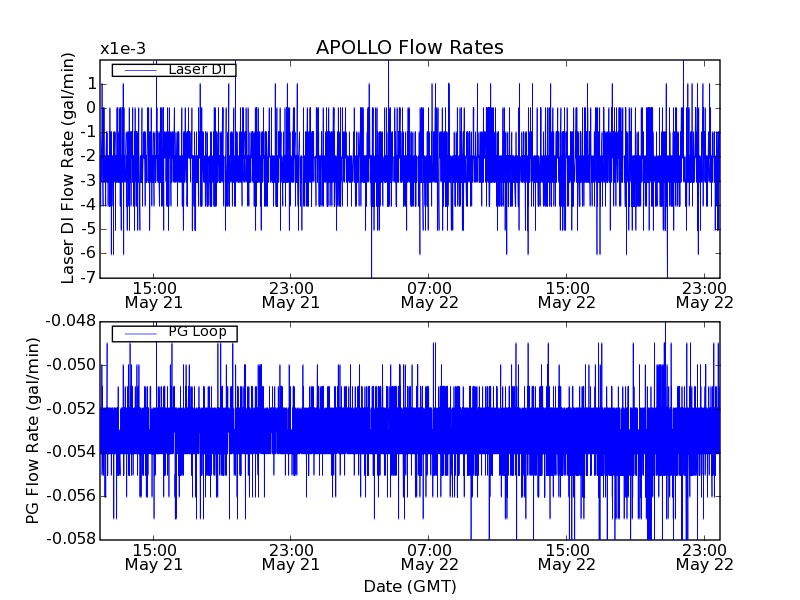Click the x1e-3 scale multiplier label
This screenshot has width=800, height=600.
(124, 49)
